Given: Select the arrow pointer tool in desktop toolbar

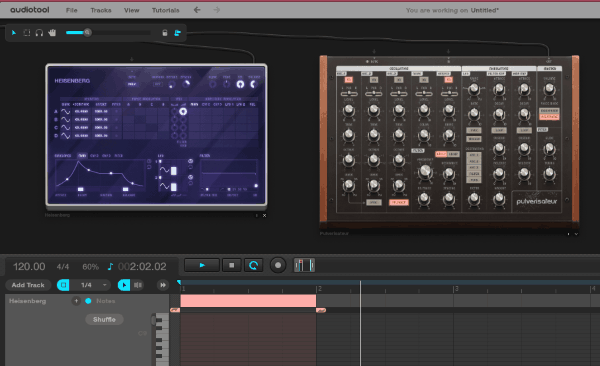Looking at the screenshot, I should pos(14,33).
